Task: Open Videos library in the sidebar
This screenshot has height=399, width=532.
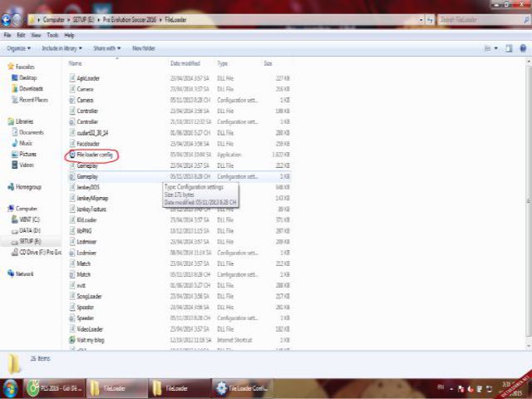Action: (x=27, y=165)
